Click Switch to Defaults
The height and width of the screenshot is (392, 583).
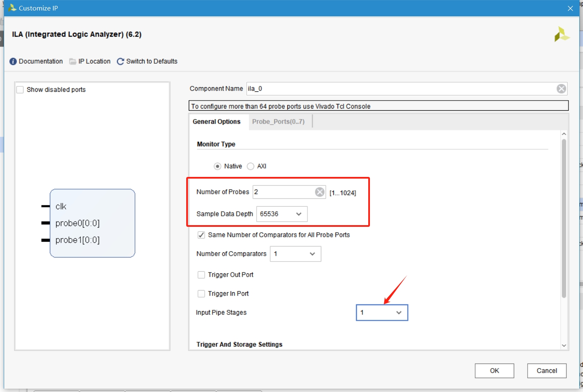click(152, 61)
